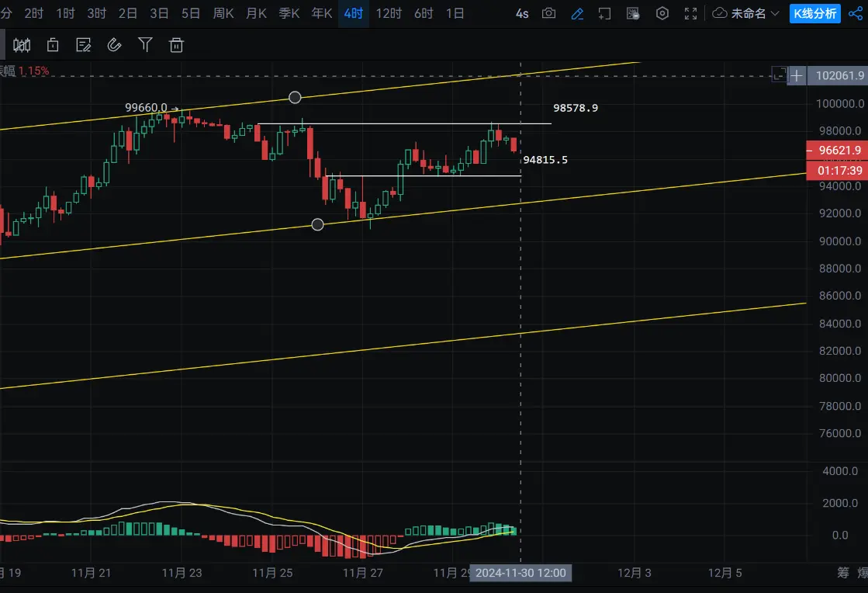868x593 pixels.
Task: Click the 99660.0 high price label
Action: (x=146, y=107)
